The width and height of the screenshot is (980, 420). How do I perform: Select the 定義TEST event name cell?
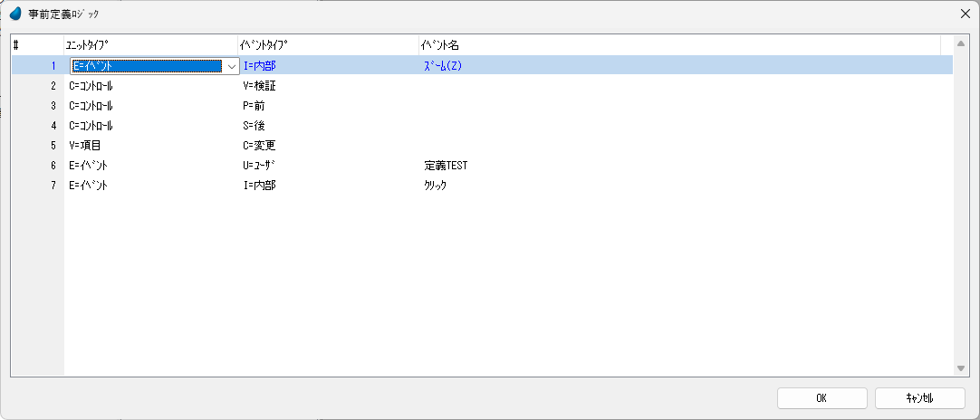point(446,165)
